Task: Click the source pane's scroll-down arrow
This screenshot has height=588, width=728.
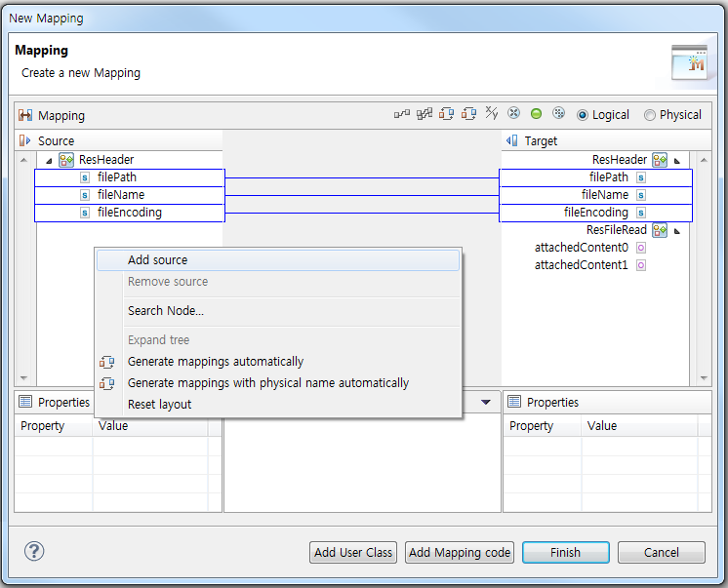Action: pyautogui.click(x=24, y=378)
